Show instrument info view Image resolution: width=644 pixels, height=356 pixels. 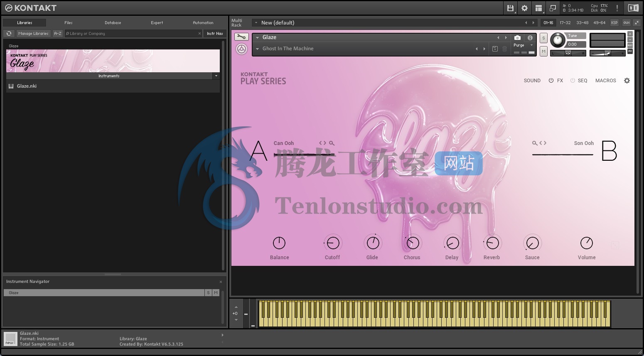(x=530, y=37)
